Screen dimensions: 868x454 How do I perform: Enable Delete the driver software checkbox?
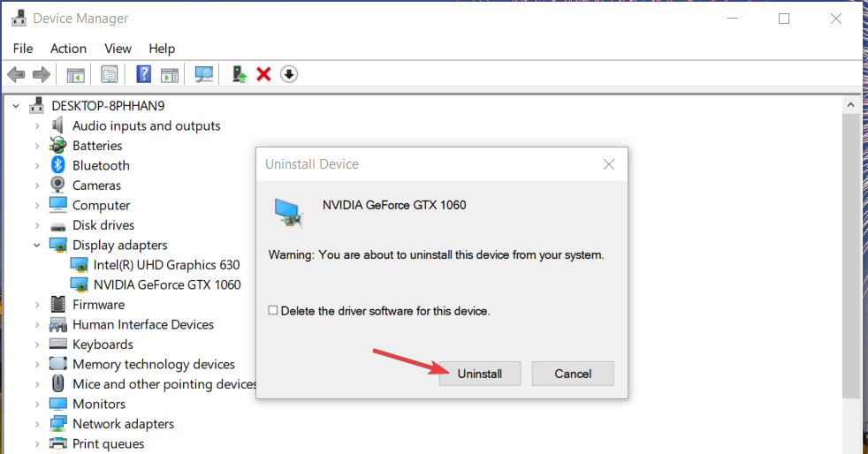273,311
